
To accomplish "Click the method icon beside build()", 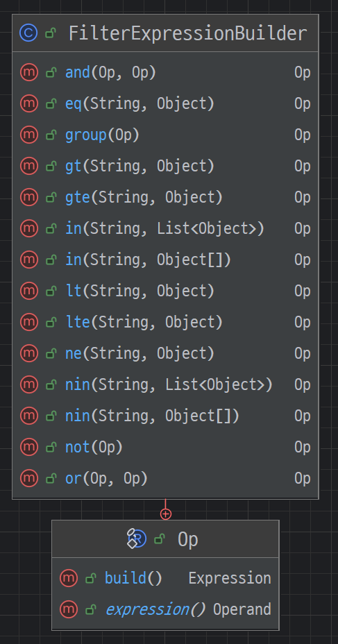I will [x=69, y=578].
